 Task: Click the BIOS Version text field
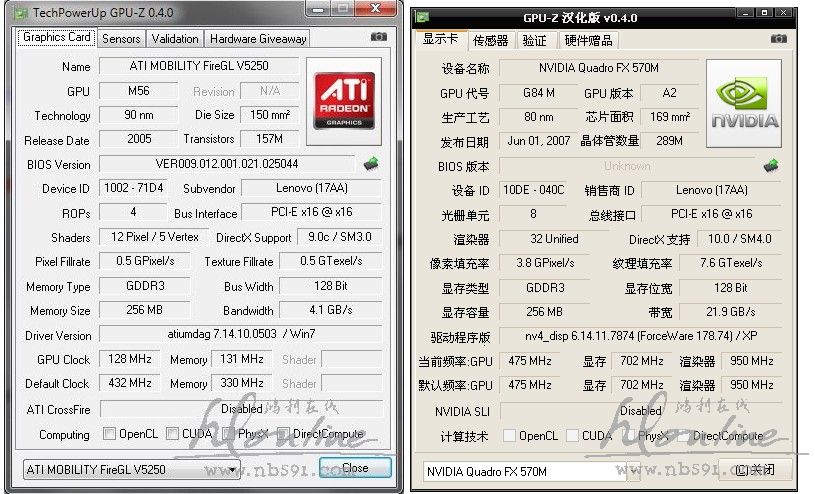226,164
